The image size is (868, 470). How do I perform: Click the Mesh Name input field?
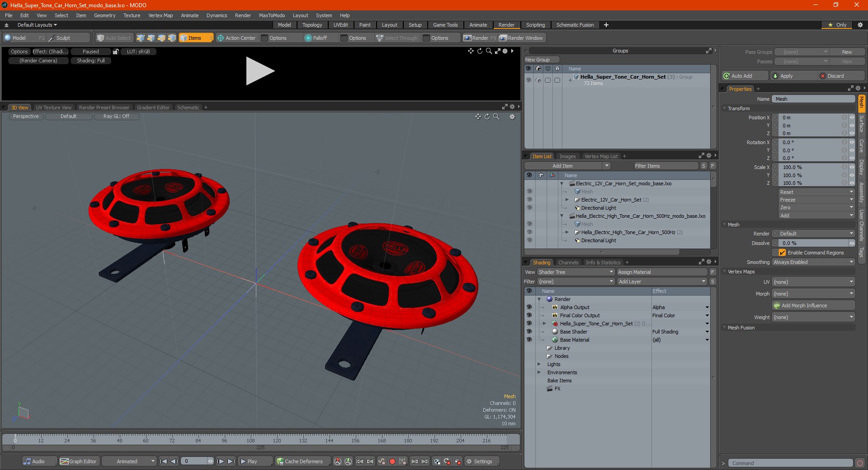click(813, 99)
